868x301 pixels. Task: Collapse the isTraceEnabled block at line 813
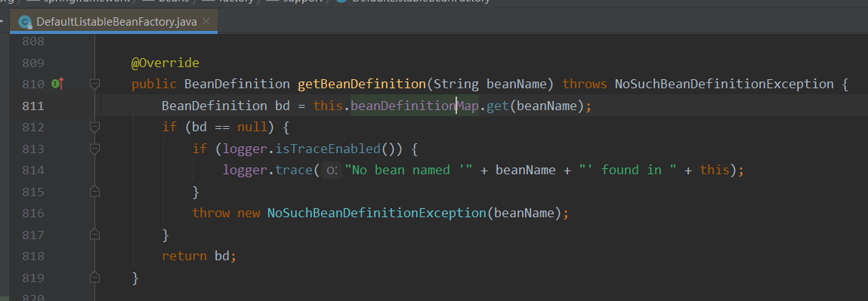94,149
